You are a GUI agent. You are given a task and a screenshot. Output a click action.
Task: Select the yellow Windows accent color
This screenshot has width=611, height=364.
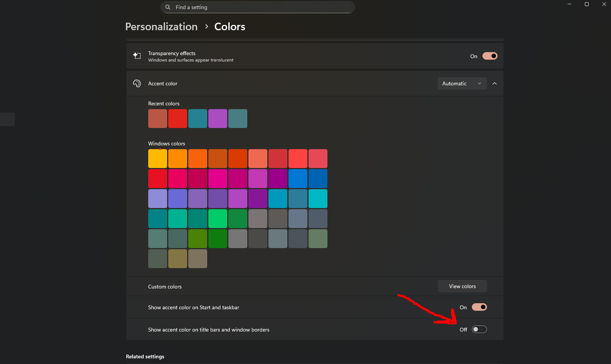point(158,158)
